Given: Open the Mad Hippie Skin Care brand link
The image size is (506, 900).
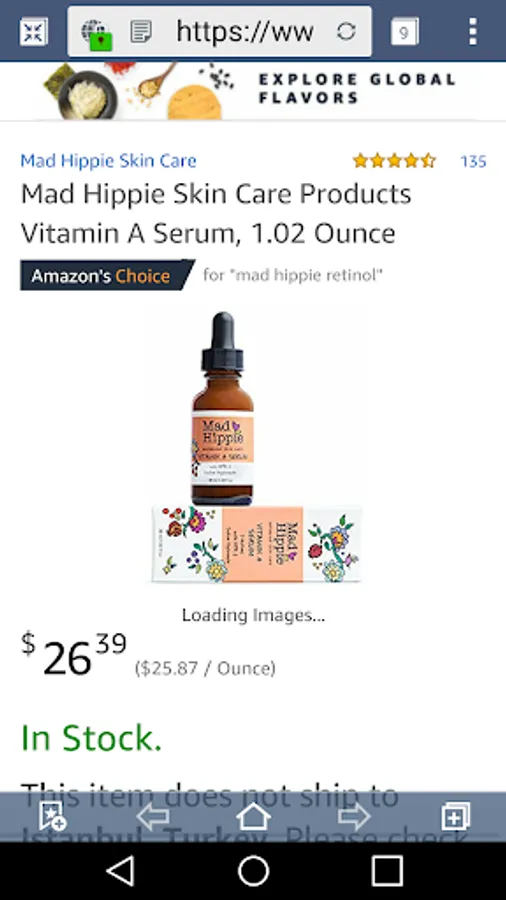Looking at the screenshot, I should click(108, 161).
